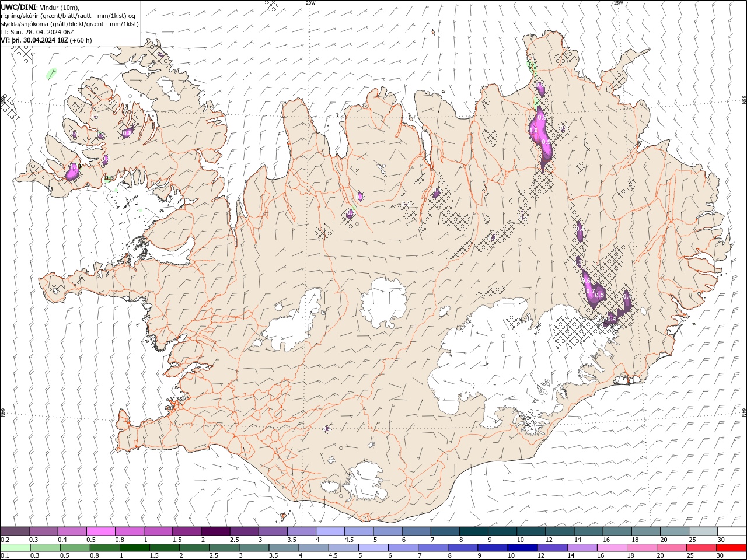The image size is (747, 560).
Task: Pick light pink 16–18 swatch in lower legend
Action: (x=612, y=548)
